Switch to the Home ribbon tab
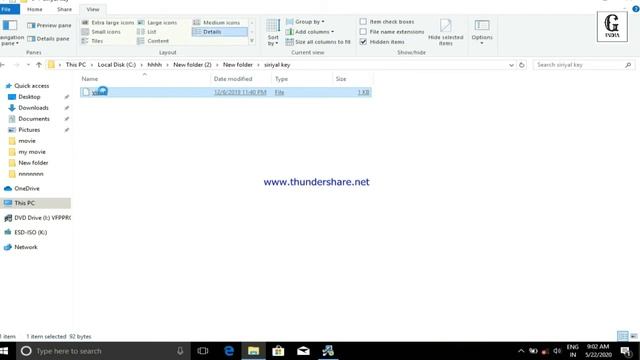The width and height of the screenshot is (640, 360). [x=35, y=9]
